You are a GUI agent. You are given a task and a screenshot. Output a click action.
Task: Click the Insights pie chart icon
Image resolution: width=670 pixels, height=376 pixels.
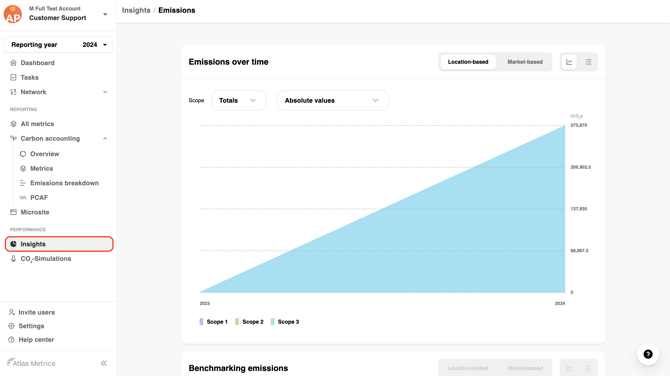coord(13,244)
